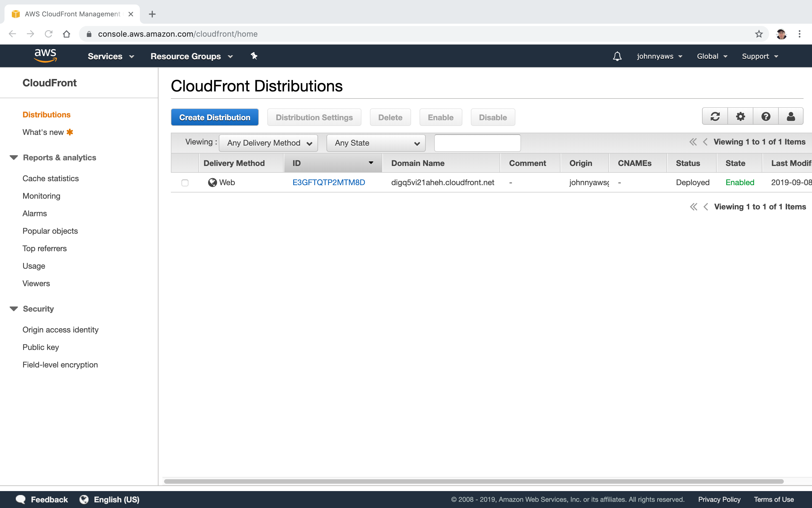This screenshot has height=508, width=812.
Task: Sort by ID column arrow
Action: (371, 163)
